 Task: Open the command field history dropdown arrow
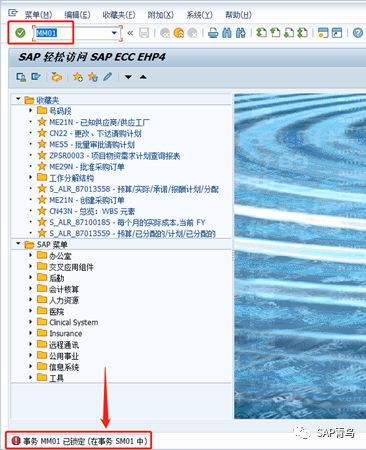(x=114, y=33)
